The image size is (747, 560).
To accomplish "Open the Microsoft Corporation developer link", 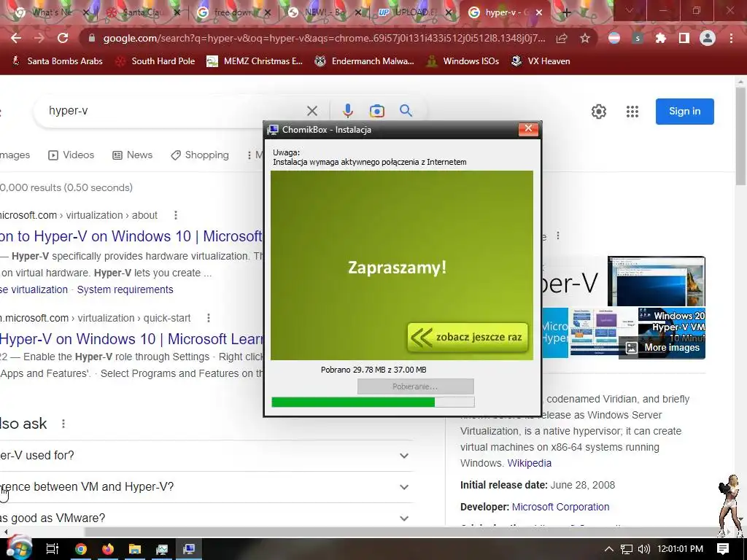I will coord(561,507).
